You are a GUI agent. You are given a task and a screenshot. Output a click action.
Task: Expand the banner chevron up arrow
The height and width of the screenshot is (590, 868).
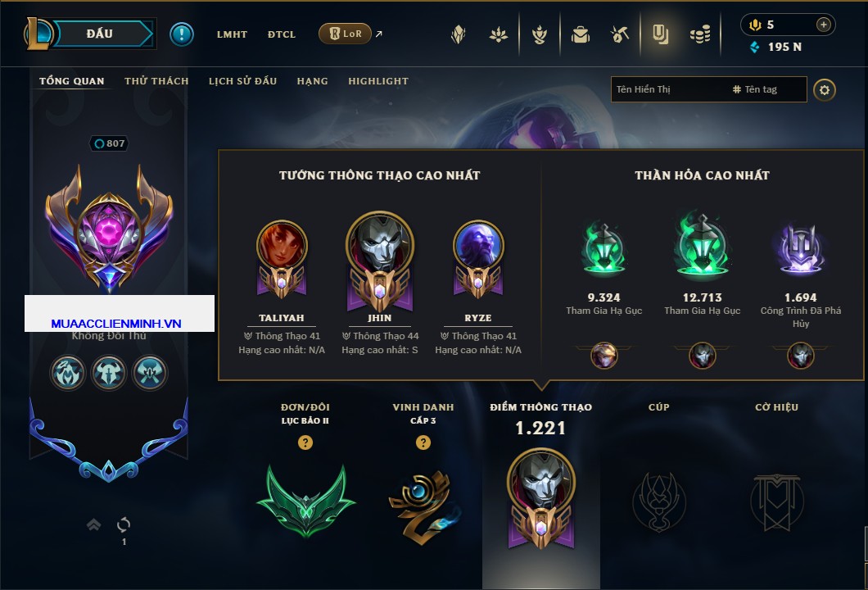(93, 524)
